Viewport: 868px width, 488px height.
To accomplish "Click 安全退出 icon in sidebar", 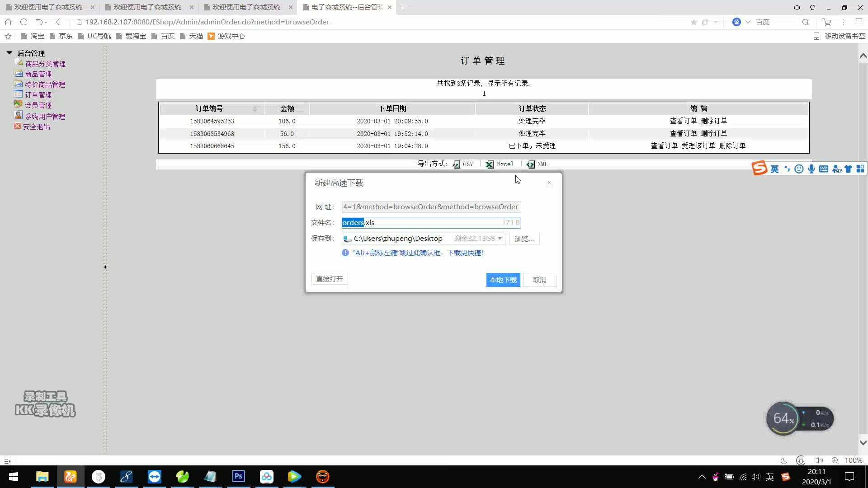I will [x=18, y=127].
